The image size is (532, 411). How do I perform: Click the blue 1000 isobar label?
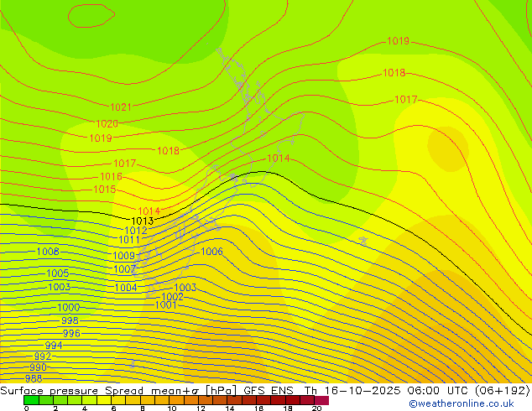69,308
